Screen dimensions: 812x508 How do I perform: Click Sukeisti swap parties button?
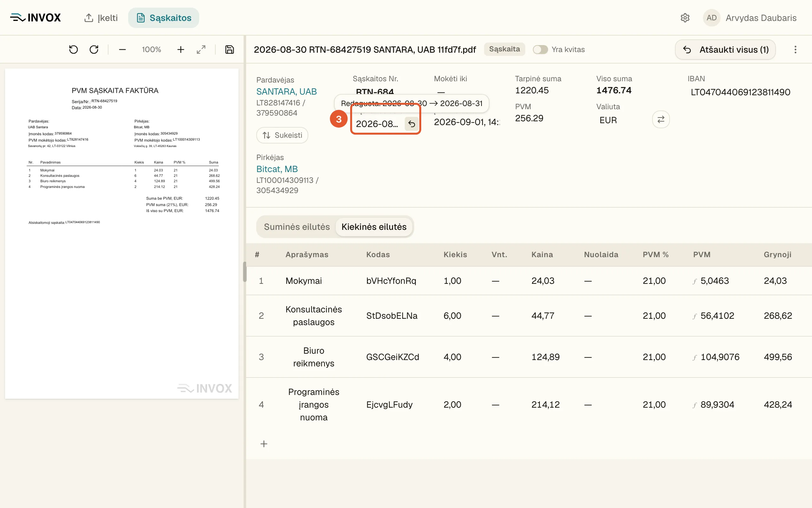282,135
